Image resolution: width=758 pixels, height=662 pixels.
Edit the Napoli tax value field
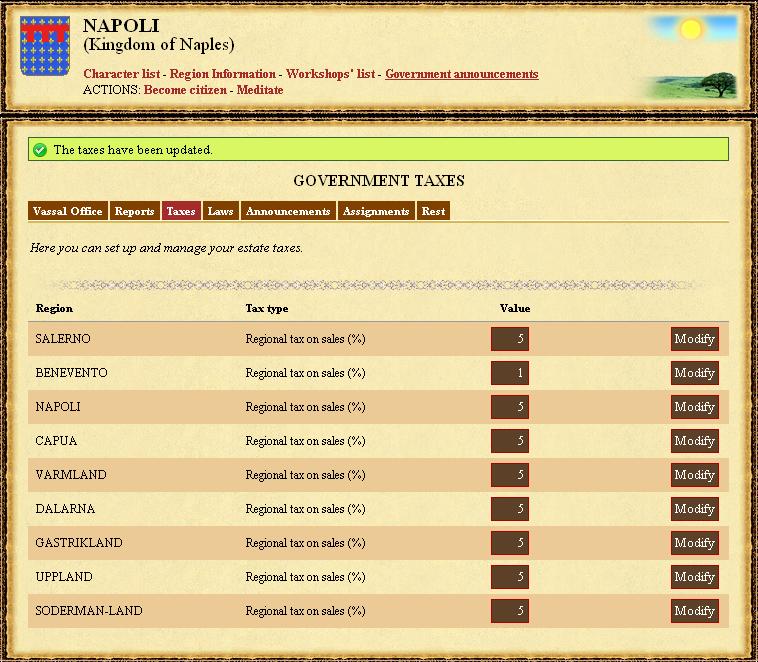click(510, 407)
